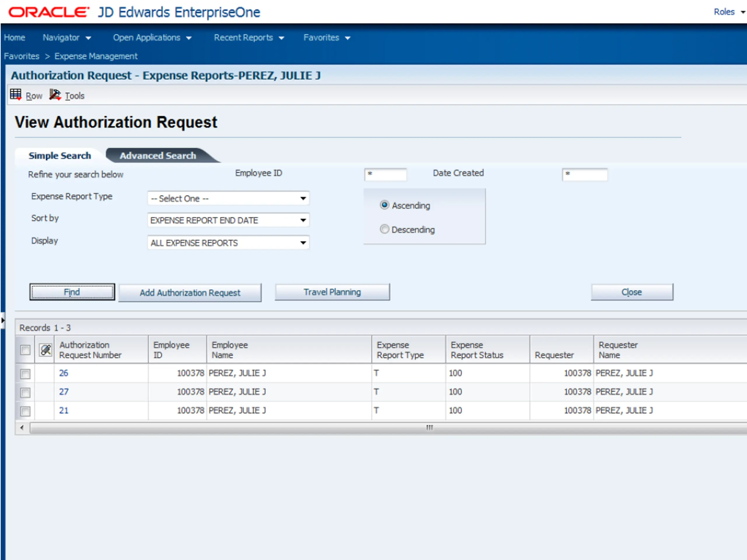Select the Ascending radio button
The height and width of the screenshot is (560, 747).
384,205
